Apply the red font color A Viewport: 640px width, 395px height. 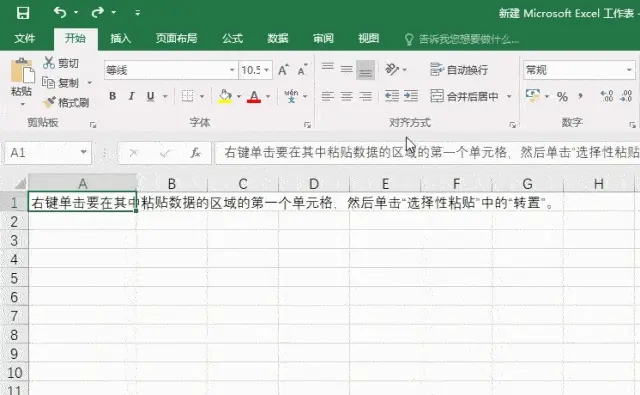click(254, 96)
